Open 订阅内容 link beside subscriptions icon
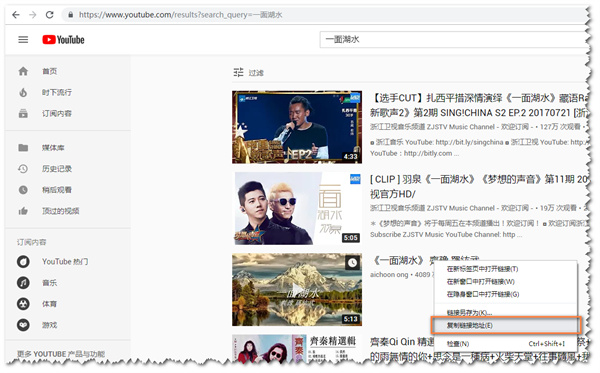600x373 pixels. click(x=57, y=113)
